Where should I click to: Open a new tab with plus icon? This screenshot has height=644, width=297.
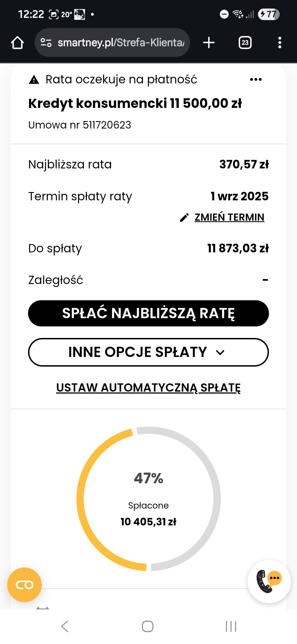pyautogui.click(x=209, y=43)
